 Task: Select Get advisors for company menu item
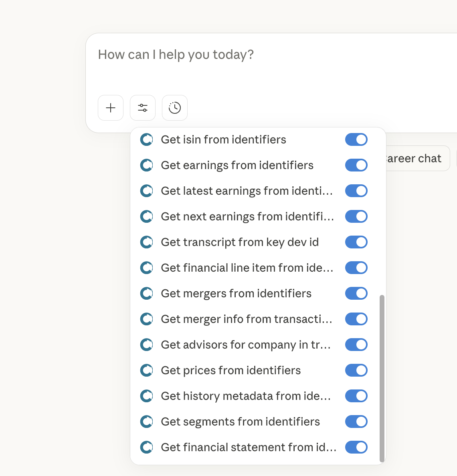click(245, 345)
